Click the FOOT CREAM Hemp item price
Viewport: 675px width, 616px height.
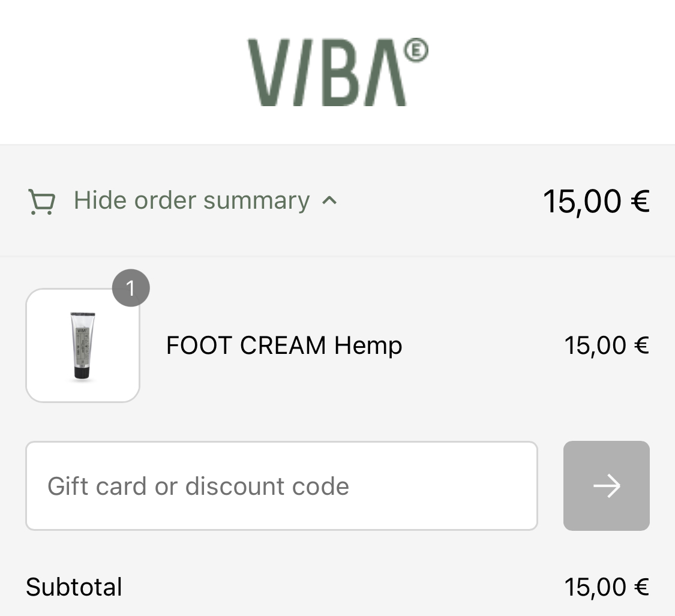click(607, 345)
